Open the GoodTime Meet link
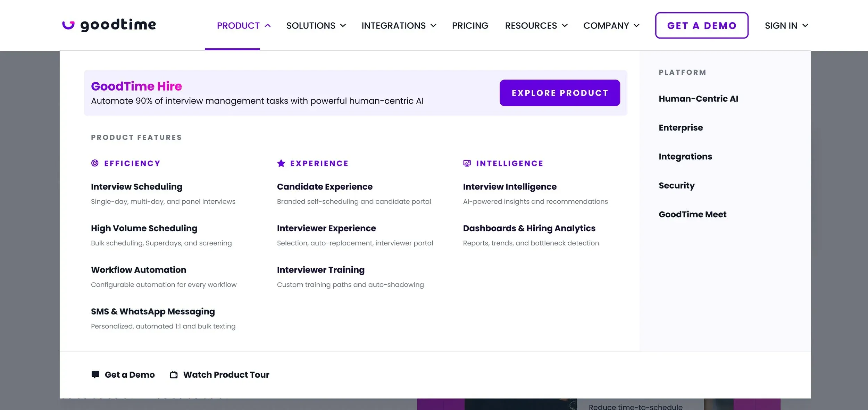 click(x=693, y=215)
